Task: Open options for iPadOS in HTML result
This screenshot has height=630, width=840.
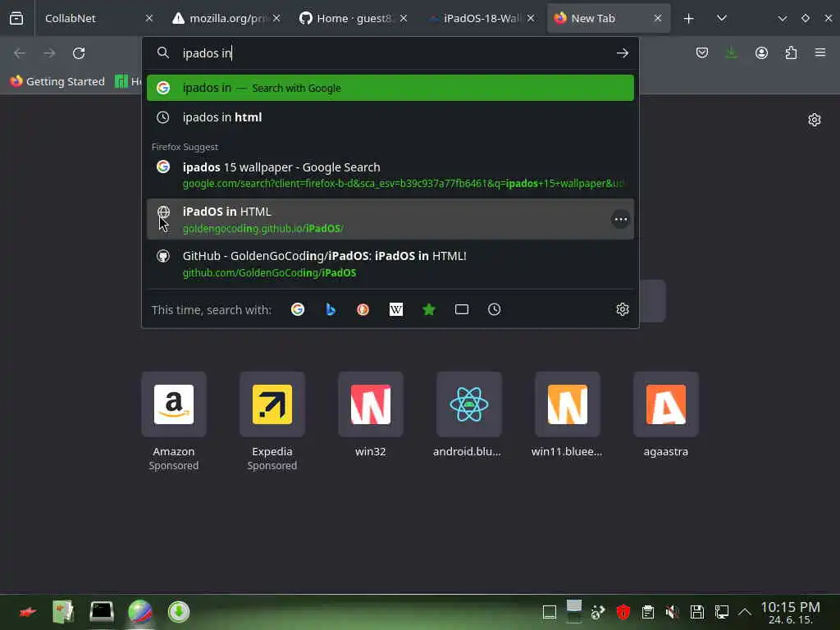Action: tap(620, 219)
